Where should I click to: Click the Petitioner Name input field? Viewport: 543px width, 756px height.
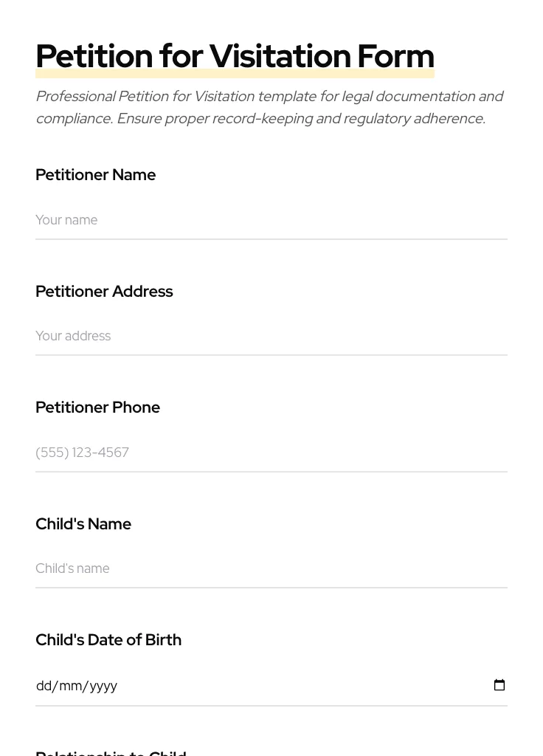tap(271, 220)
